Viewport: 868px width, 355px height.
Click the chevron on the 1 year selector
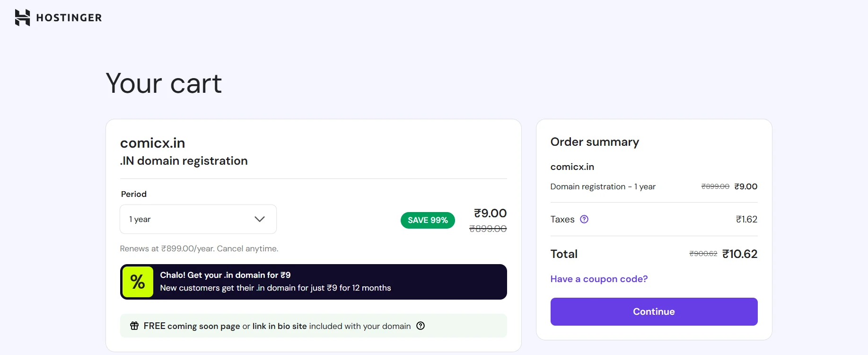[259, 219]
